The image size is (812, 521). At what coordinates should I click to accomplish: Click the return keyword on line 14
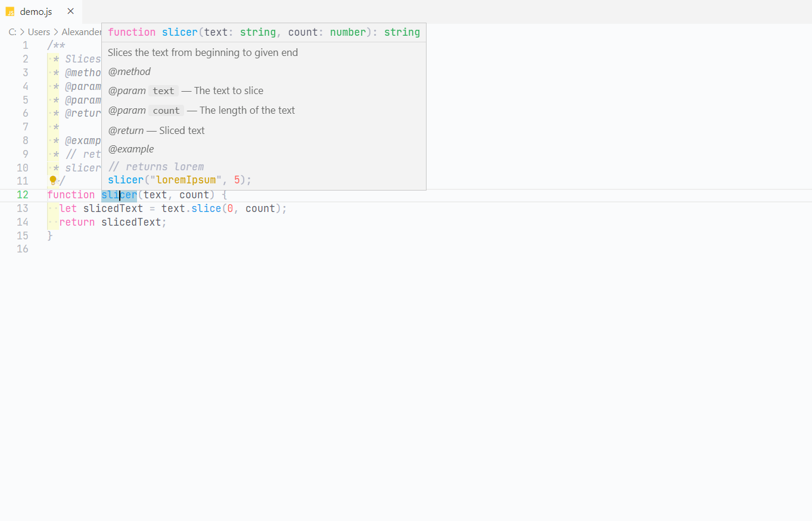coord(77,221)
